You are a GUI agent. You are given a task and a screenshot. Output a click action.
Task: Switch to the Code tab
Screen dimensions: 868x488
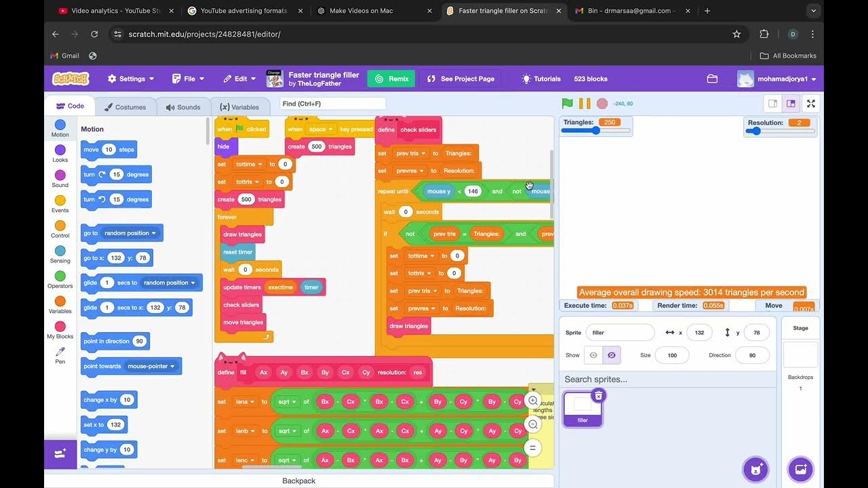pos(70,106)
